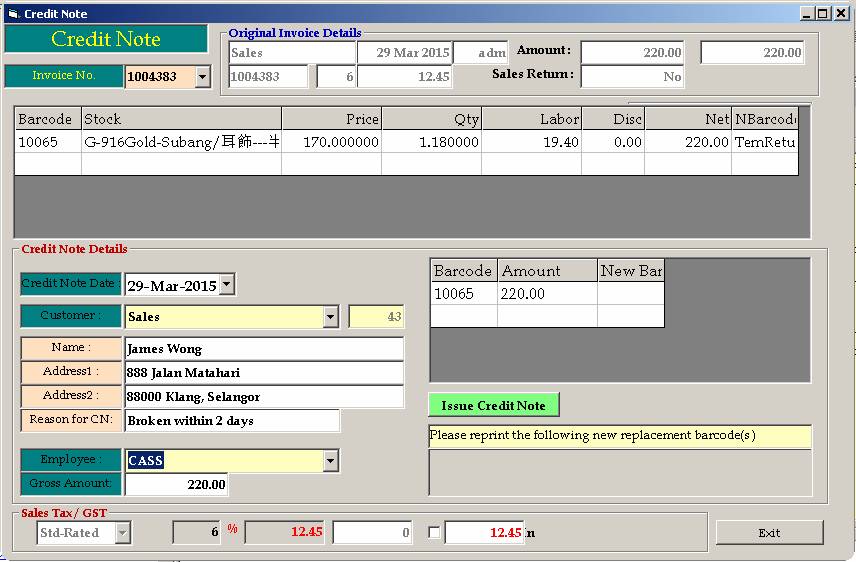Expand the Credit Note Date picker
The height and width of the screenshot is (562, 856).
click(x=227, y=284)
